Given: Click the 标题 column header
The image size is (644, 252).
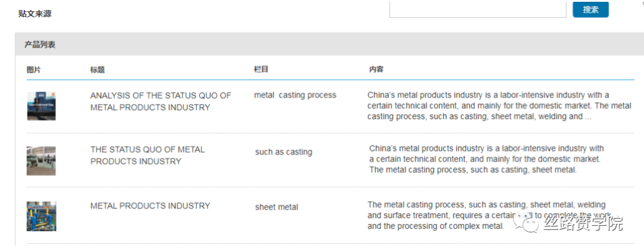Looking at the screenshot, I should point(97,69).
